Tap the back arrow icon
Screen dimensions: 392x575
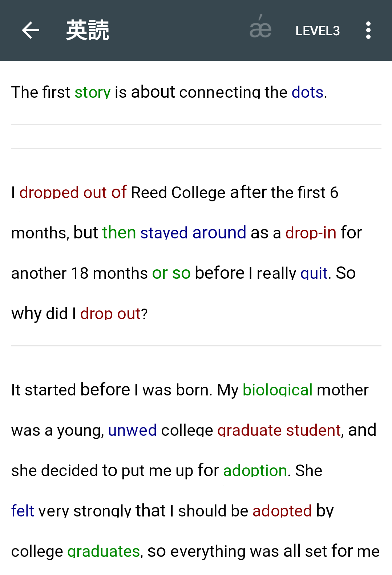31,30
